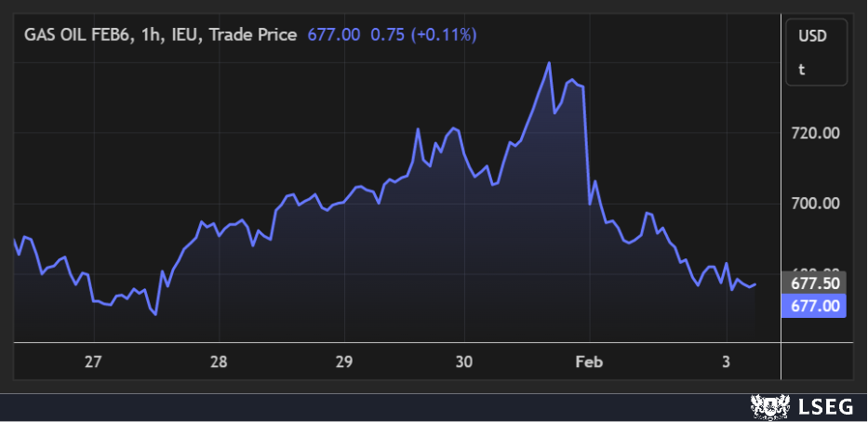Click the 720.00 price axis label

(815, 133)
